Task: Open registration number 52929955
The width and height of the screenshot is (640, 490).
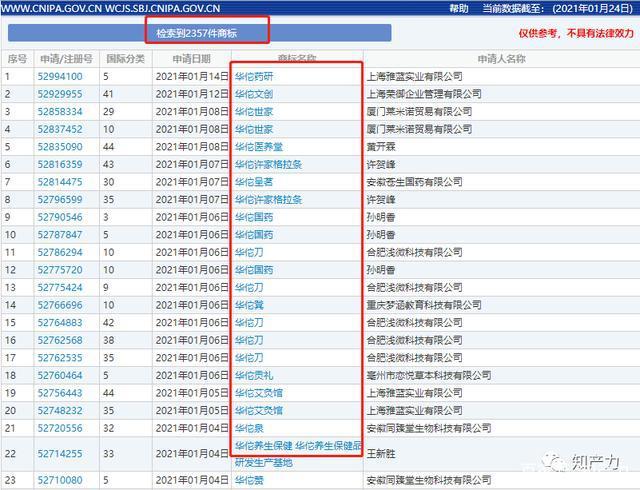Action: pos(60,94)
